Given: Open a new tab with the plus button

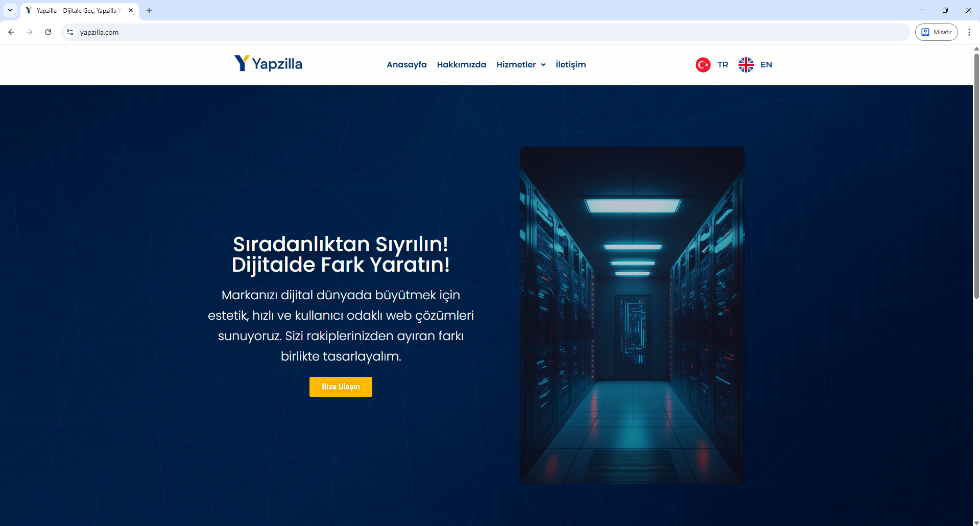Looking at the screenshot, I should [x=149, y=10].
